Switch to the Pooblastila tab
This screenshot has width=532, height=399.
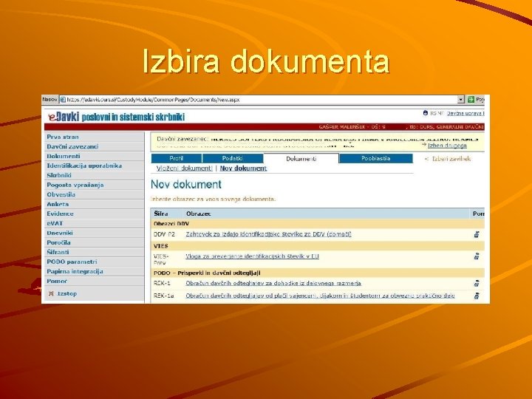tap(376, 158)
